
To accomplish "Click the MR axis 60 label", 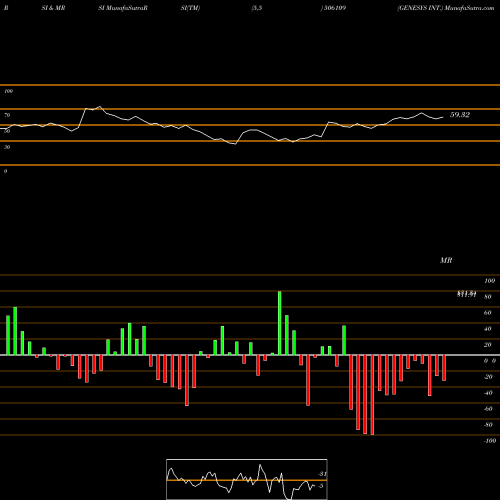I will pyautogui.click(x=488, y=313).
